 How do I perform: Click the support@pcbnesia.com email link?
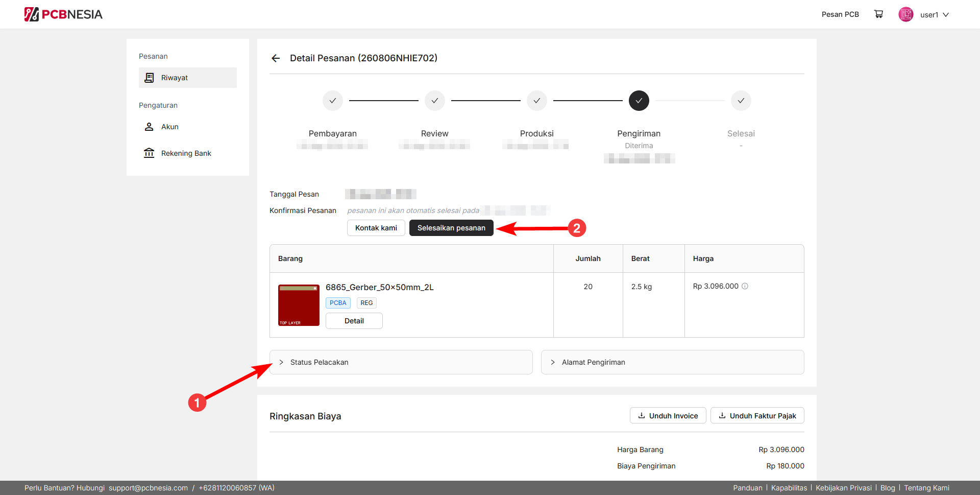148,488
